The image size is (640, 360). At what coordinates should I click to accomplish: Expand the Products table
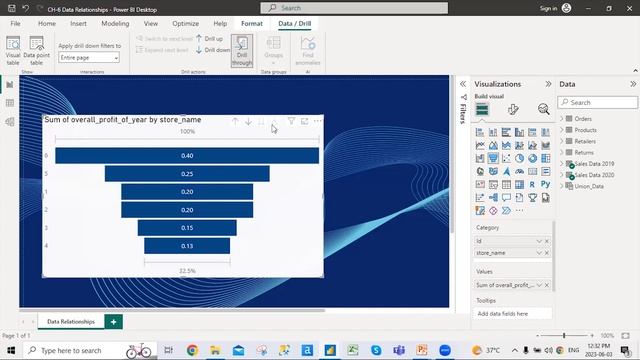point(562,130)
